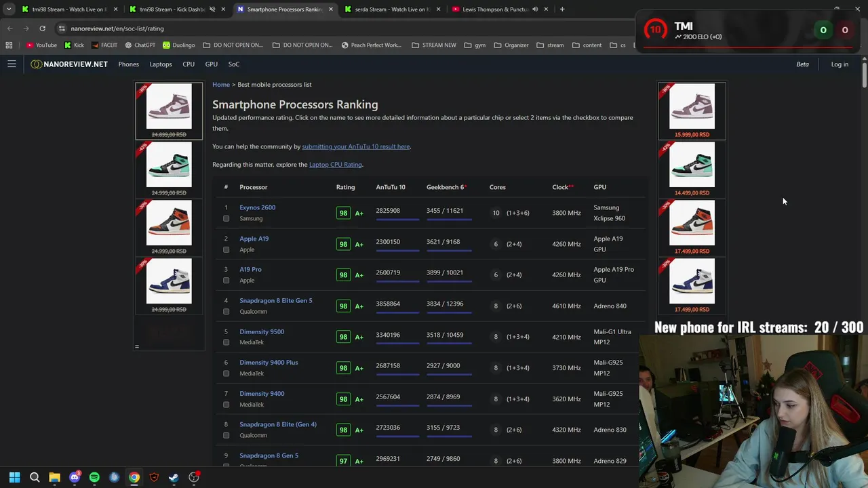Switch to the serda Stream tab
This screenshot has height=488, width=868.
click(392, 9)
